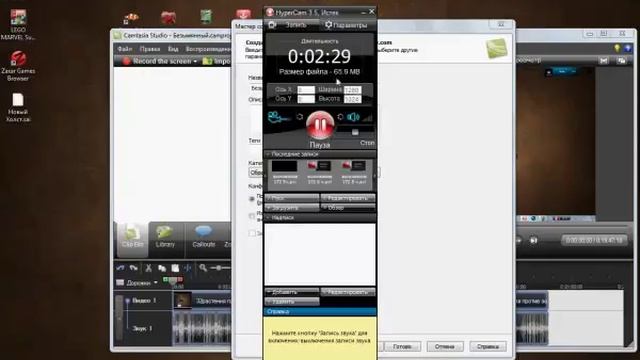The height and width of the screenshot is (360, 640).
Task: Click the Ось Y input field
Action: pyautogui.click(x=306, y=99)
